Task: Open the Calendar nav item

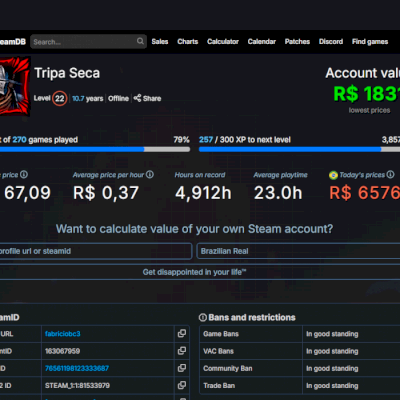Action: [x=262, y=42]
